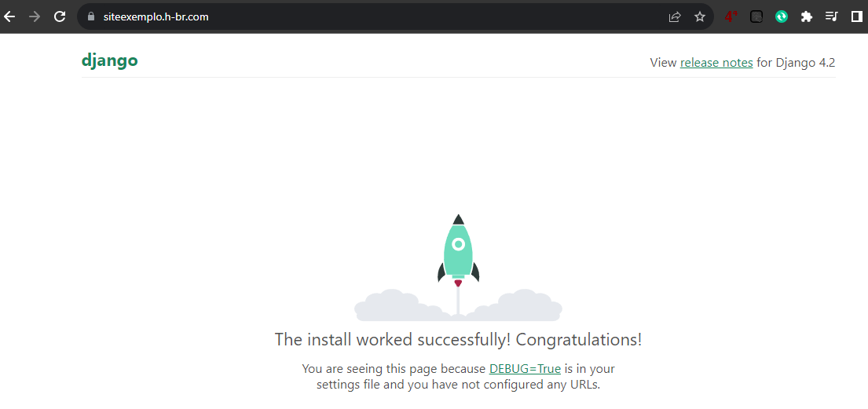Click the forward navigation arrow
The image size is (868, 409).
[x=34, y=16]
